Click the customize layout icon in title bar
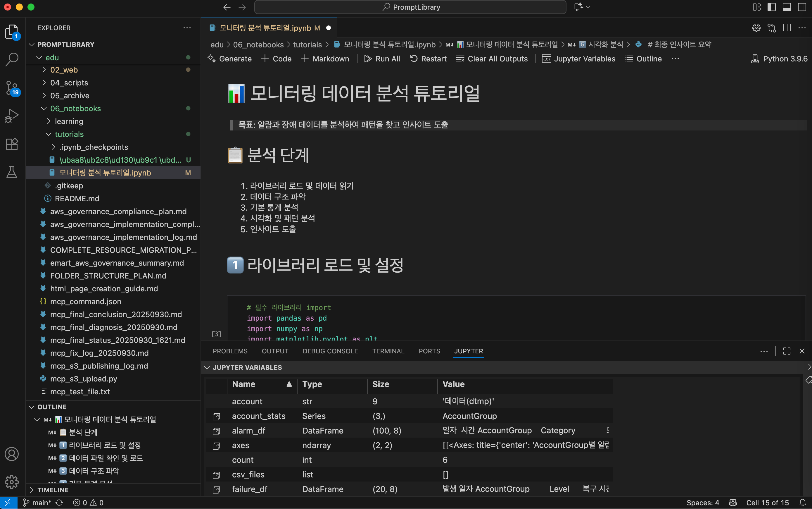812x509 pixels. (x=756, y=7)
